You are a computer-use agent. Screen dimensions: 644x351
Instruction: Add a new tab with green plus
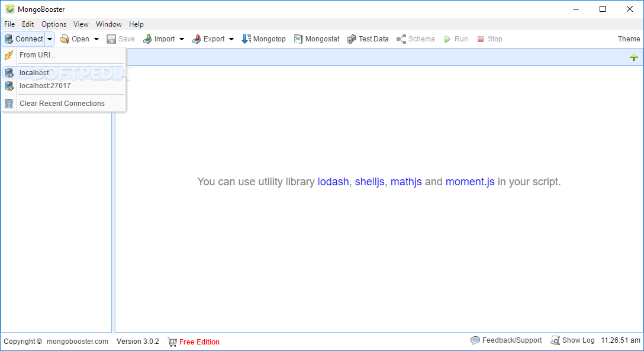tap(634, 57)
